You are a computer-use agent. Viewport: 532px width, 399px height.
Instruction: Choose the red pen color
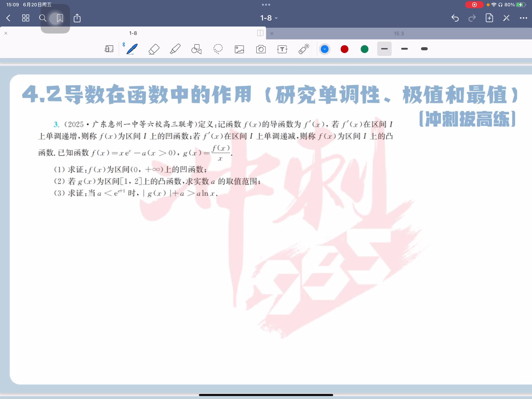coord(344,49)
